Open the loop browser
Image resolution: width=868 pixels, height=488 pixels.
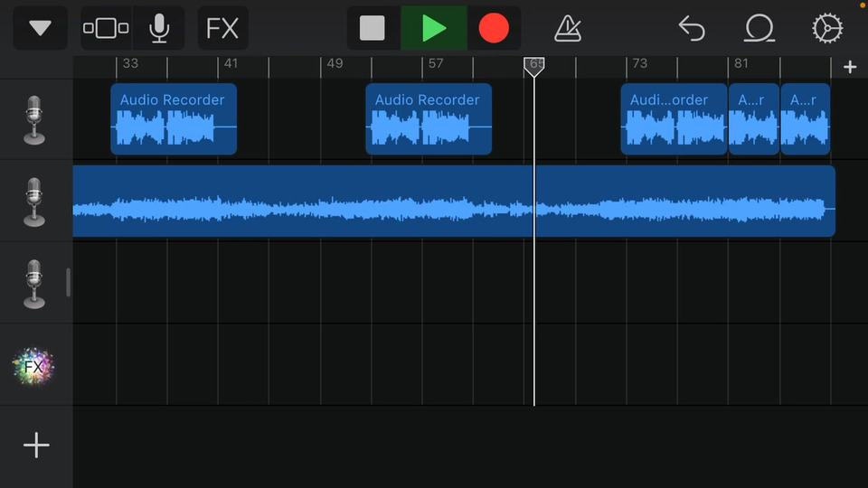tap(759, 28)
